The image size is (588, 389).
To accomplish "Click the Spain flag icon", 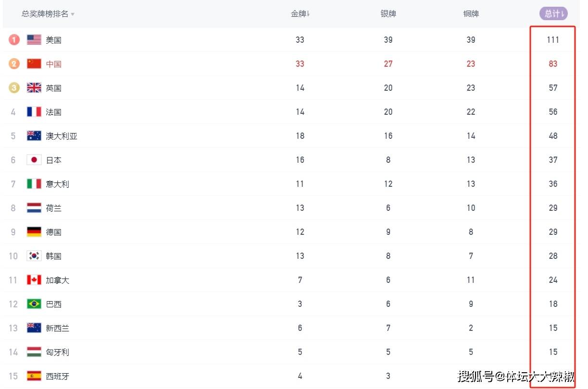I will tap(34, 376).
